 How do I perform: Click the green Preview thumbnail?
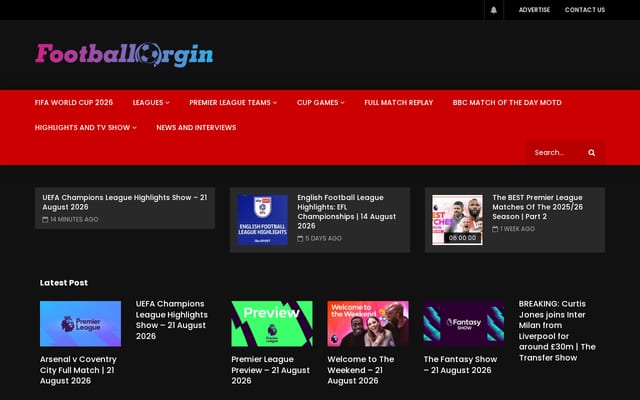pos(272,324)
